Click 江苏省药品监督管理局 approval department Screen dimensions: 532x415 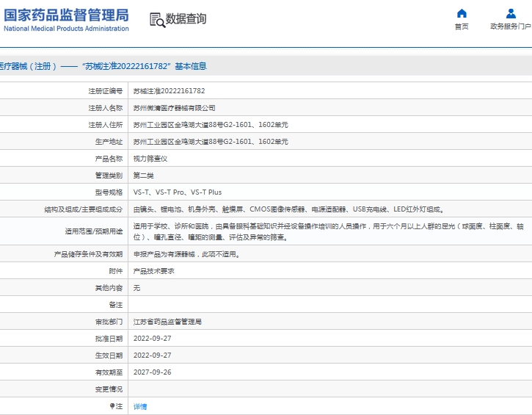(167, 322)
